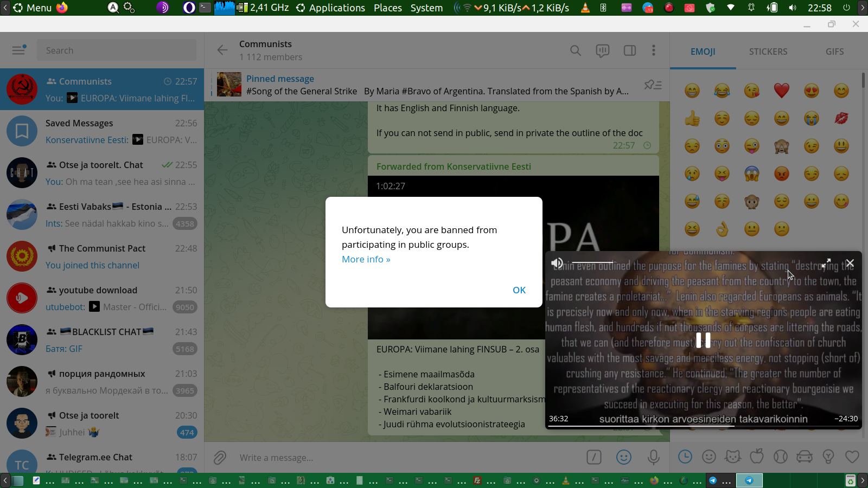Attach a file with the paperclip icon
This screenshot has height=488, width=868.
click(220, 458)
